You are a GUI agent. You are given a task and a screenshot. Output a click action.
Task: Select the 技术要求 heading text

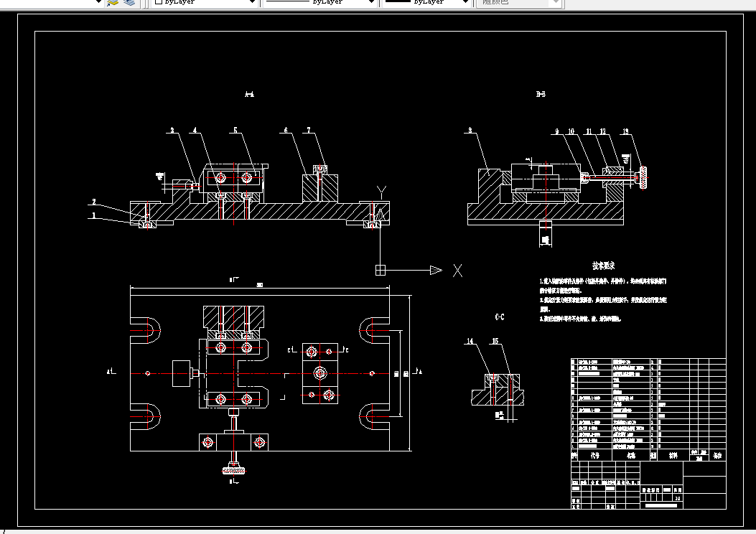[604, 266]
